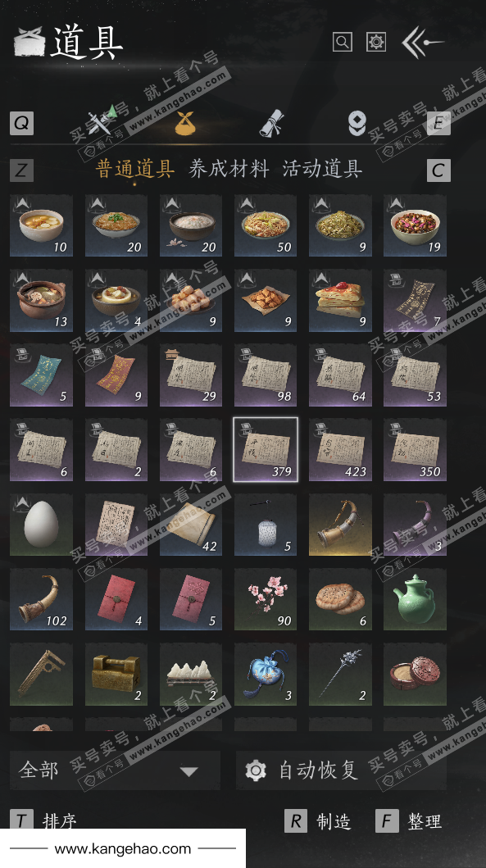
Task: Open the 普通道具 tab
Action: pyautogui.click(x=135, y=169)
